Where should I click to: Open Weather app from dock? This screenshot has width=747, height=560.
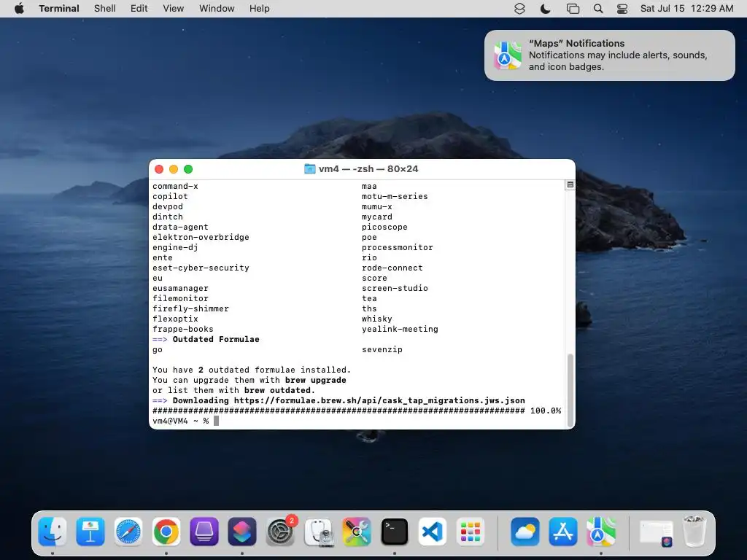(x=525, y=531)
